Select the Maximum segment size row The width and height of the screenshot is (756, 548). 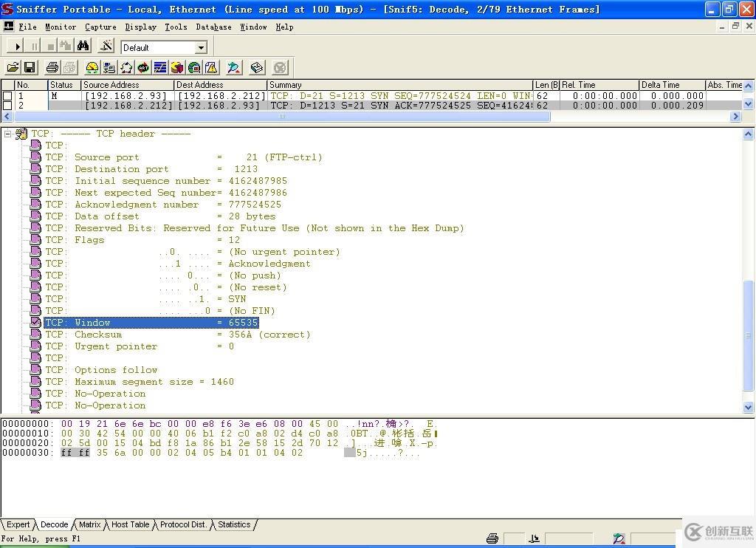140,382
